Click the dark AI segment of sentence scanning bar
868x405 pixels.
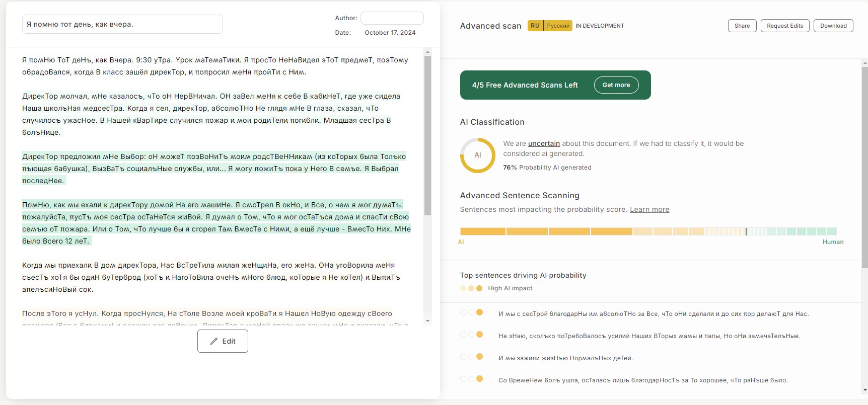[x=546, y=231]
